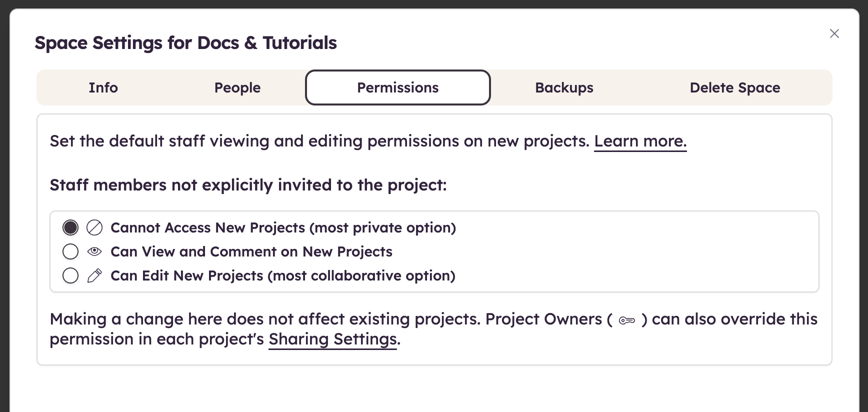868x412 pixels.
Task: Open the Sharing Settings link
Action: coord(332,339)
